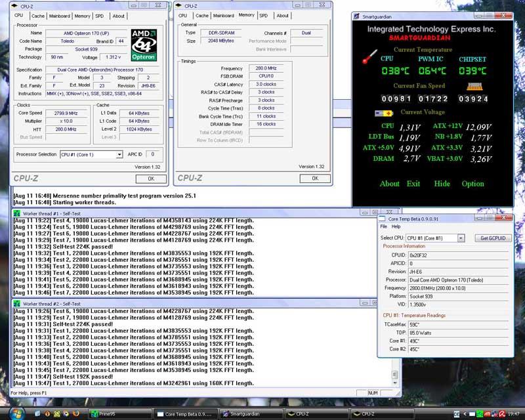Click the CPUID field showing 0x20F32
The height and width of the screenshot is (420, 525).
point(458,255)
